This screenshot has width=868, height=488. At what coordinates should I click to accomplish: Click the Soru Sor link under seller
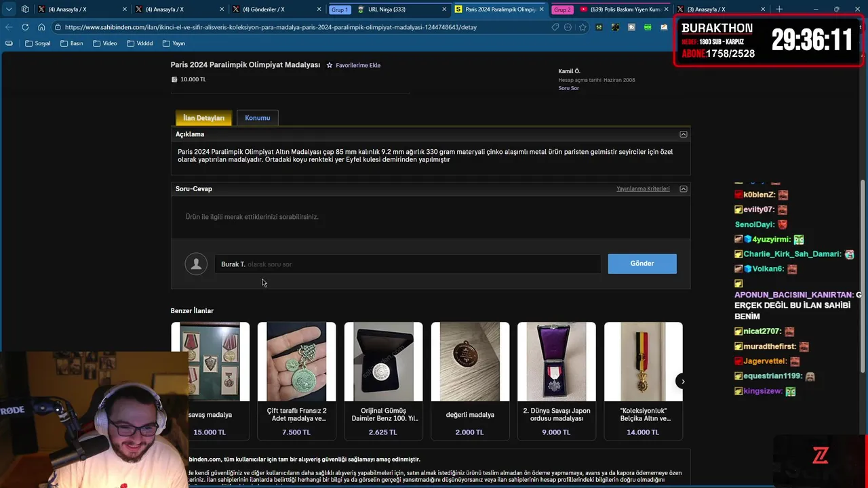click(568, 88)
